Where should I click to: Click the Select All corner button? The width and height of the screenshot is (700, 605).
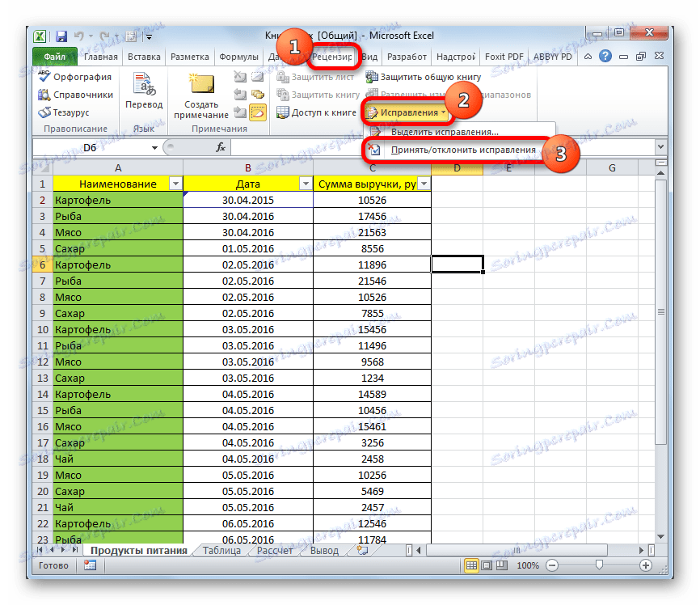coord(43,168)
